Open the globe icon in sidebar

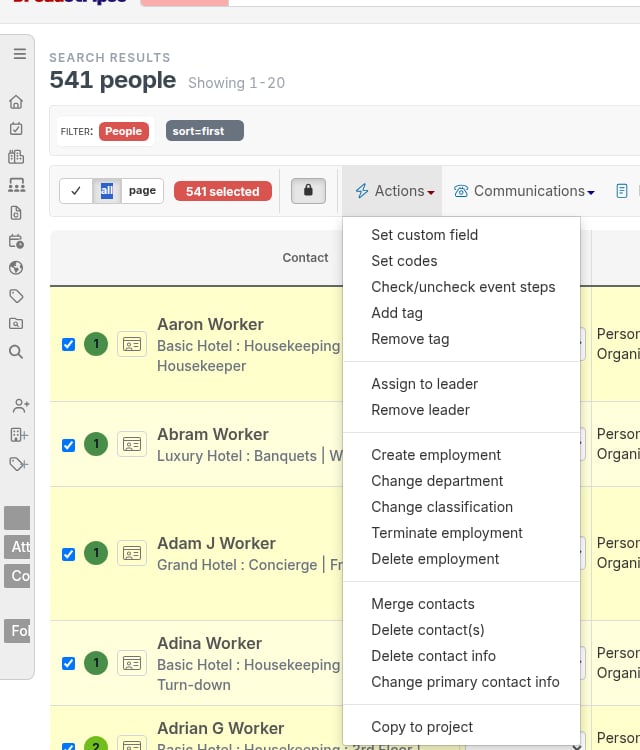pyautogui.click(x=16, y=267)
